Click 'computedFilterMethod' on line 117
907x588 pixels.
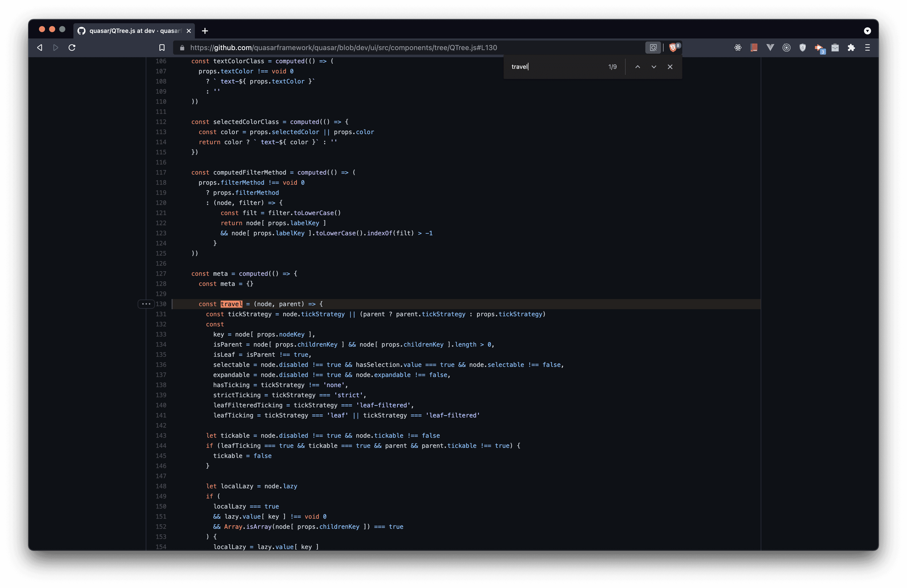click(250, 172)
